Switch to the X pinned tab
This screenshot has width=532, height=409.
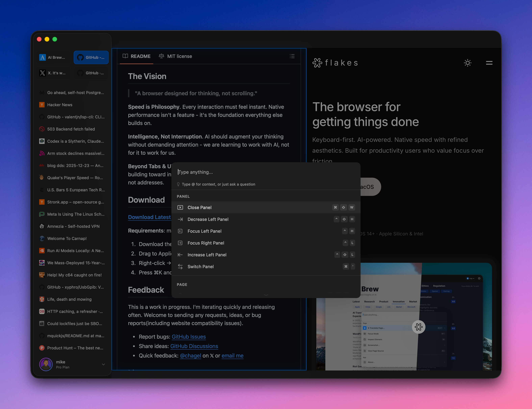(53, 73)
